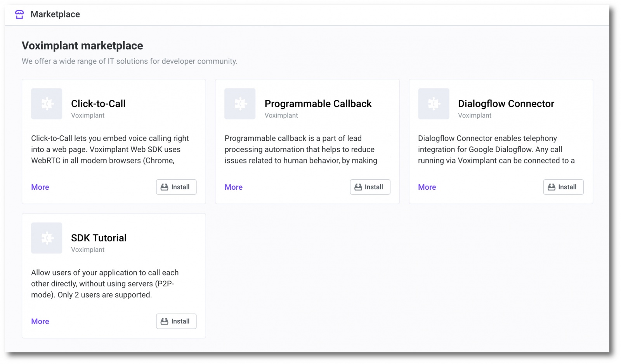The width and height of the screenshot is (621, 364).
Task: Click the Click-to-Call description text
Action: point(110,149)
